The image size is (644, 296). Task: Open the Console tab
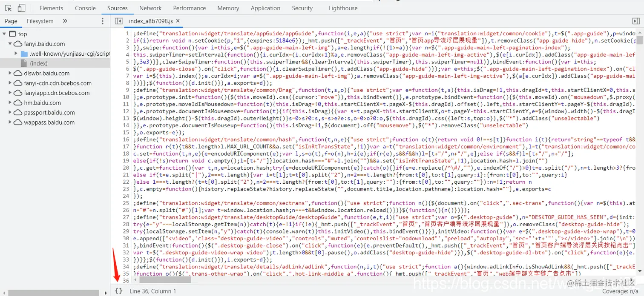click(x=85, y=8)
